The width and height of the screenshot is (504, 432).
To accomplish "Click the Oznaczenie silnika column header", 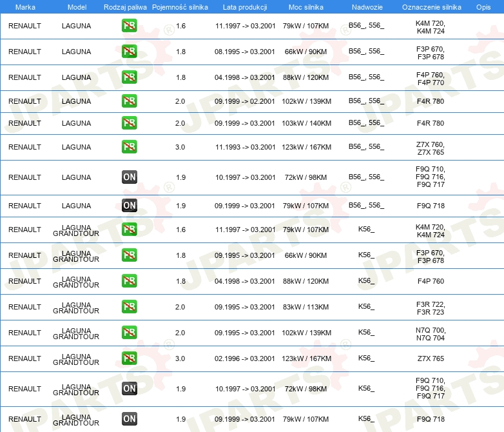I will [x=432, y=7].
